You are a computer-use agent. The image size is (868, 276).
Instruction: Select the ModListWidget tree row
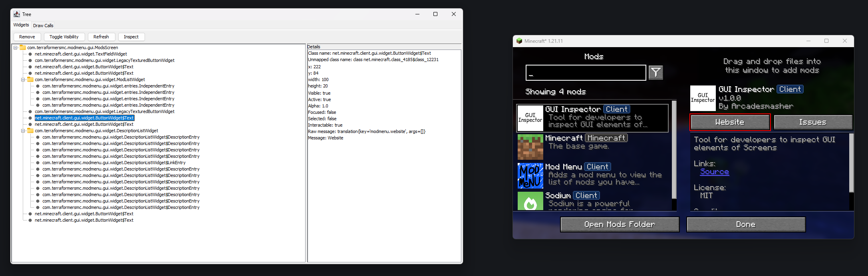[x=90, y=79]
